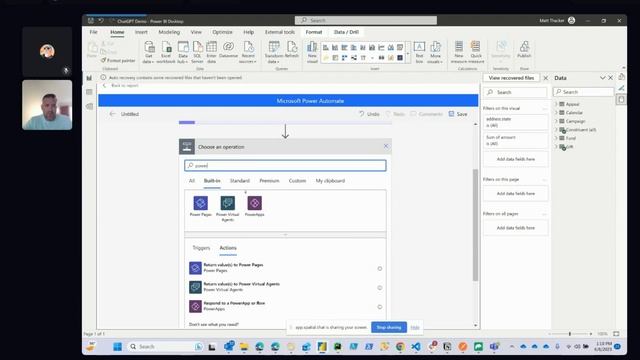Choose Return value(s) to Power Virtual Agents action
Screen dimensions: 640x360
tap(285, 287)
